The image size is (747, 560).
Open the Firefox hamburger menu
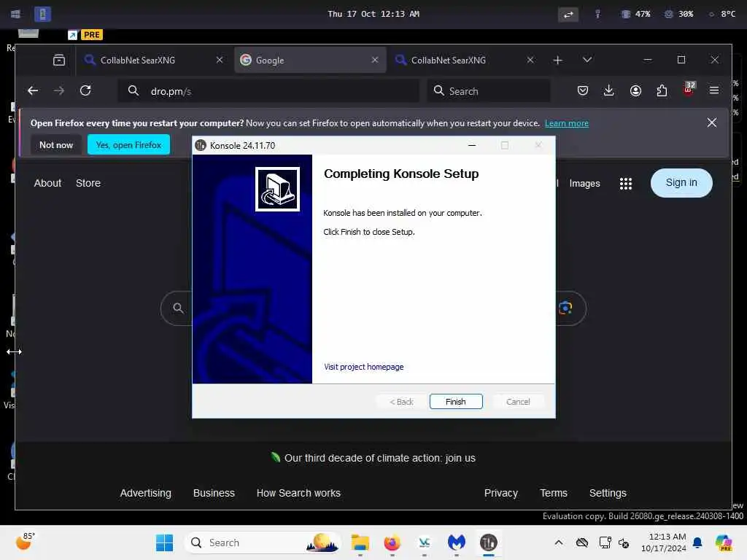coord(713,90)
